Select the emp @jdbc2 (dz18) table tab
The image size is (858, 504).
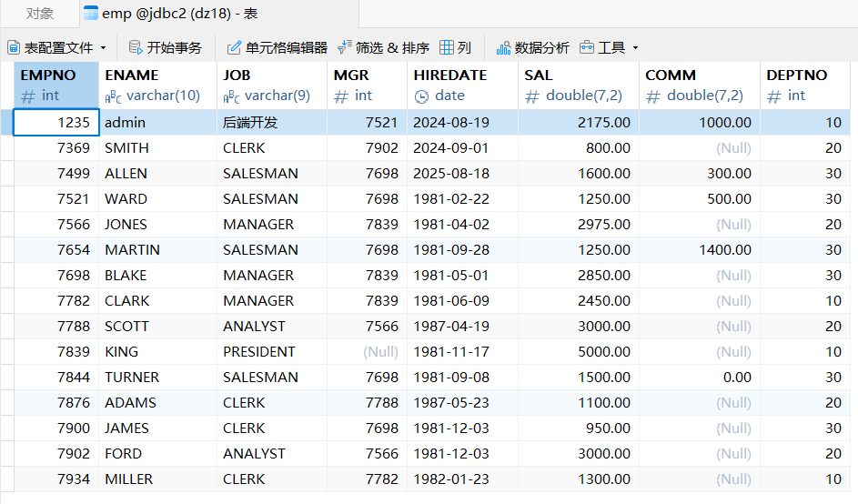click(219, 14)
